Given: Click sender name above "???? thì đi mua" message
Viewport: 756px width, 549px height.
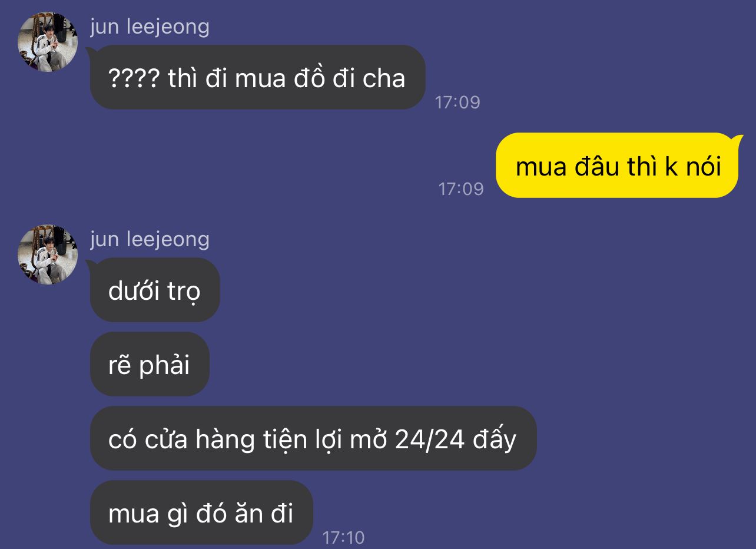Looking at the screenshot, I should tap(150, 27).
